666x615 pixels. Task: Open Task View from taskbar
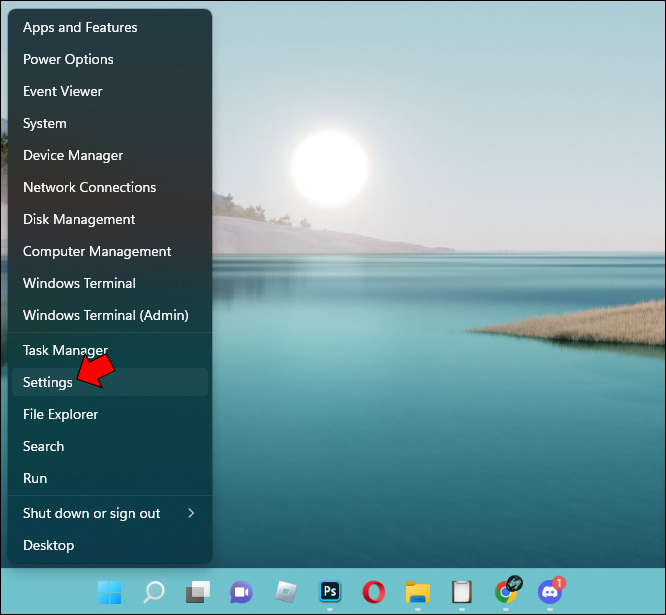(x=198, y=592)
